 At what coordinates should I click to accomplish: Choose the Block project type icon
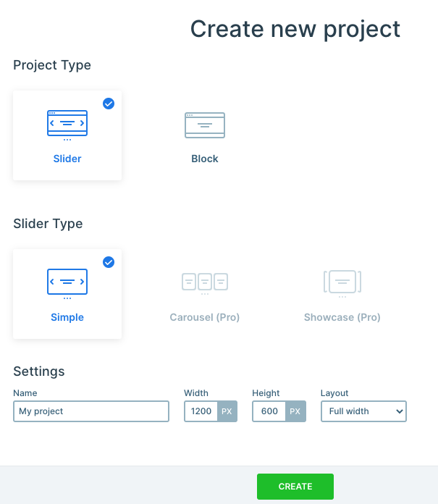point(205,125)
